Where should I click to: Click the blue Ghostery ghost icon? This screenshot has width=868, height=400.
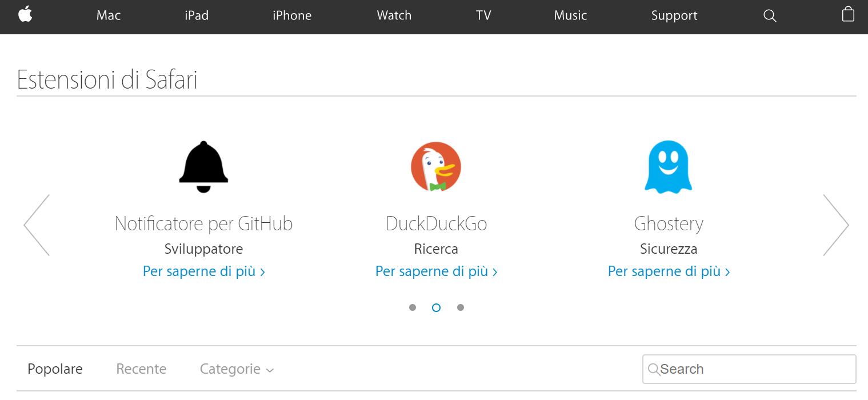[x=668, y=167]
